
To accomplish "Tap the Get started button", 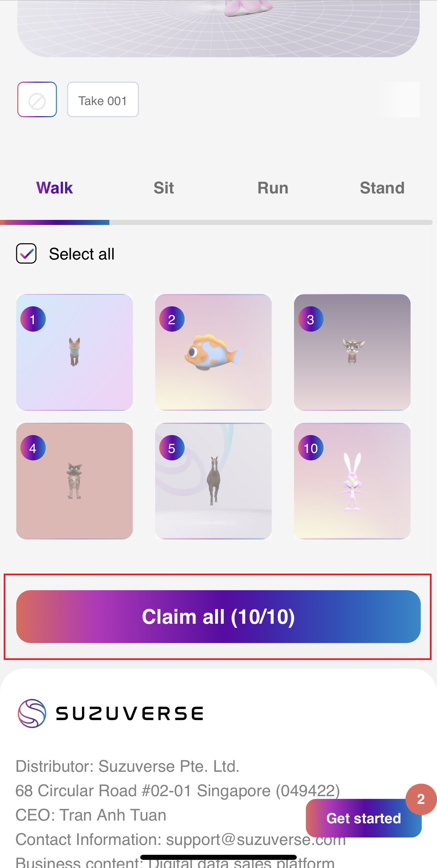I will click(363, 818).
